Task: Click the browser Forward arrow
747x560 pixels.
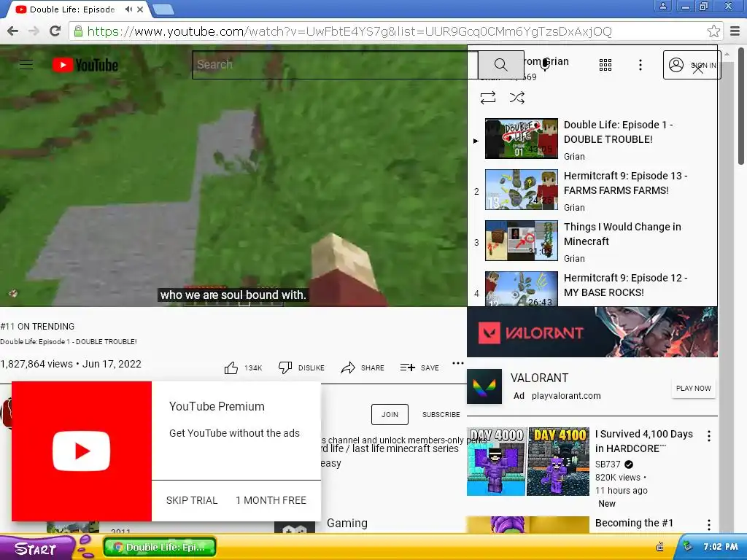Action: point(34,31)
